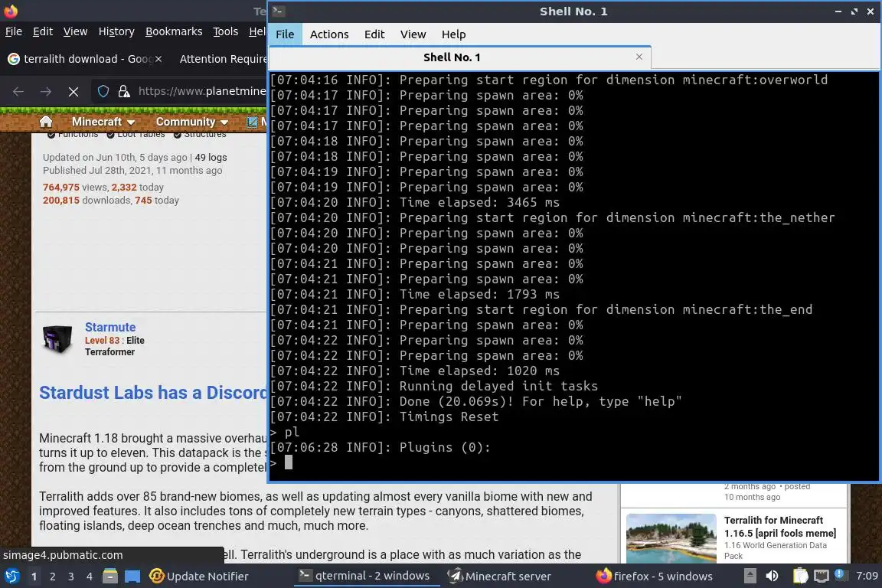Click the update notification tray icon

click(x=840, y=574)
